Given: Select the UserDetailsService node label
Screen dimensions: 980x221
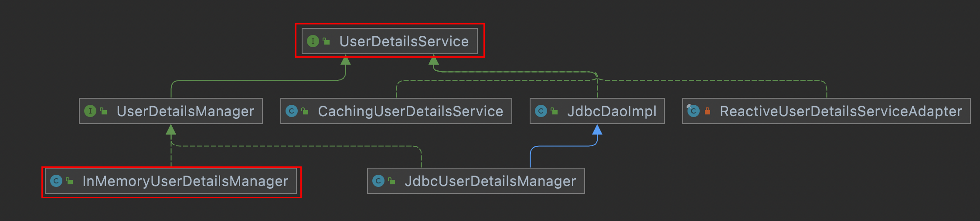Looking at the screenshot, I should click(404, 41).
